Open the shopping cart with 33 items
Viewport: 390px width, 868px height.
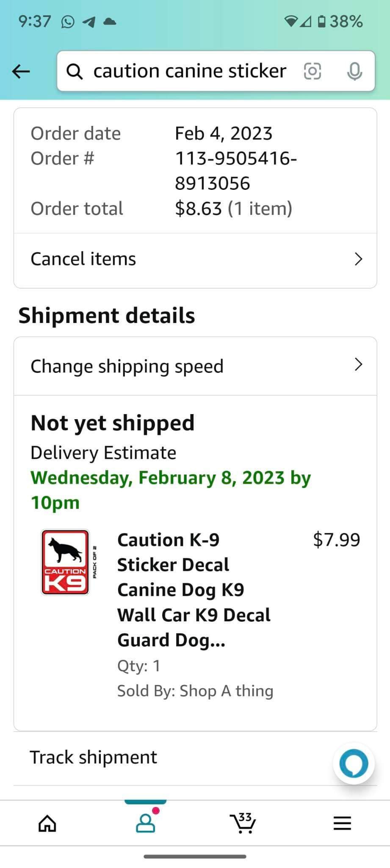click(243, 823)
